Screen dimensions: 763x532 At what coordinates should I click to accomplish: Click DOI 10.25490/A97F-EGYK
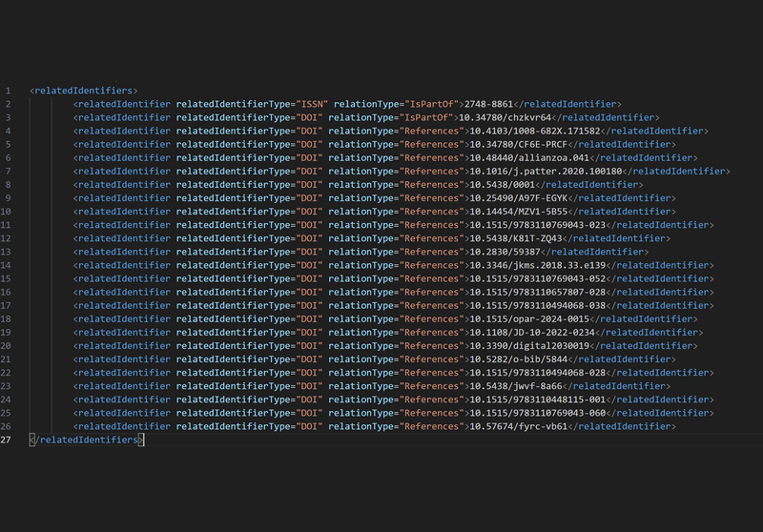pos(519,198)
